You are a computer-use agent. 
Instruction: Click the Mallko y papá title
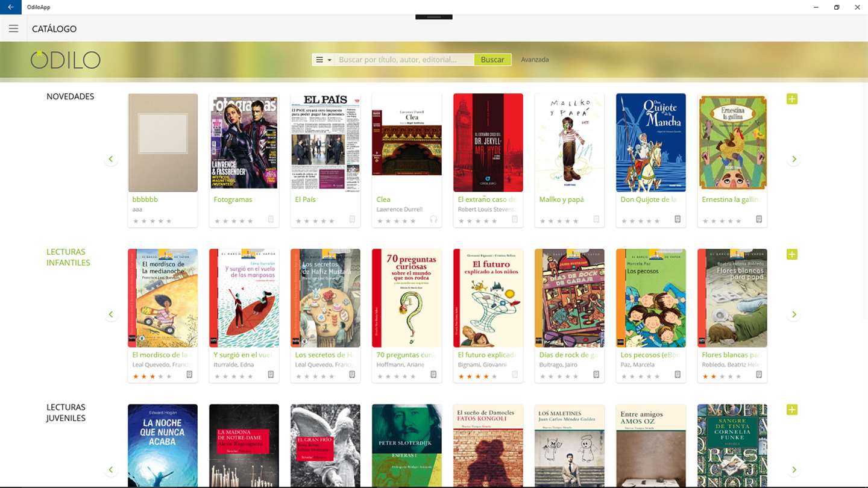coord(561,199)
